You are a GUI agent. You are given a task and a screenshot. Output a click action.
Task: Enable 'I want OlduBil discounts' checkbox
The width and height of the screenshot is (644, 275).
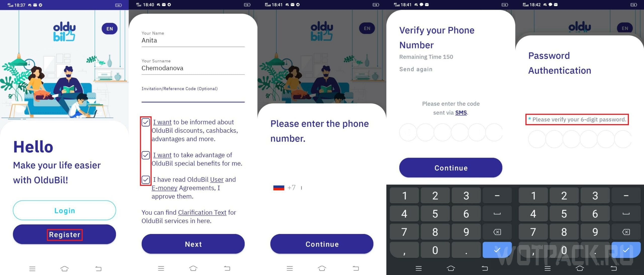(x=147, y=122)
